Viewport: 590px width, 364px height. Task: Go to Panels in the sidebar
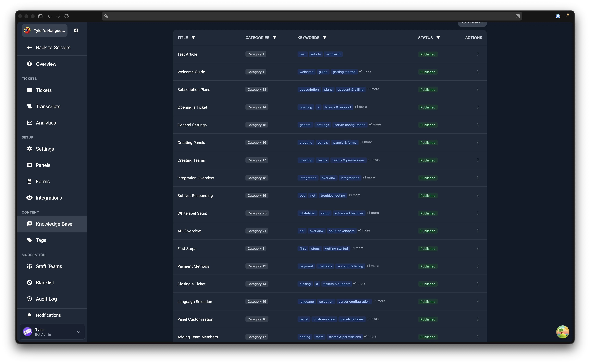tap(52, 165)
